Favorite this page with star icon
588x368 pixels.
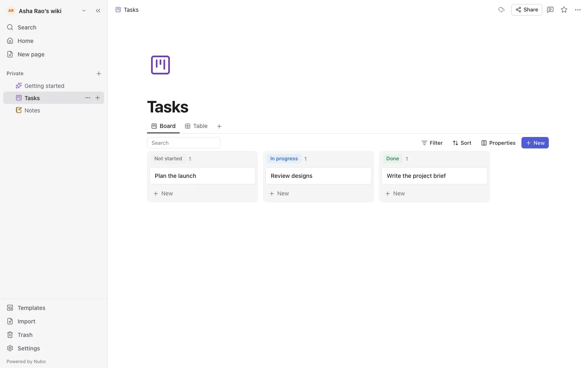[x=564, y=10]
